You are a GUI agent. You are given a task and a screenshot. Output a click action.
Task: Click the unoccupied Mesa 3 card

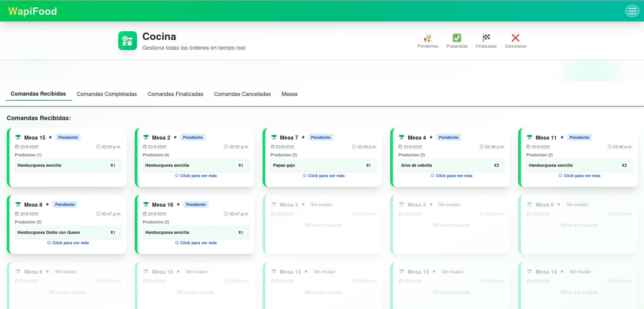tap(323, 225)
